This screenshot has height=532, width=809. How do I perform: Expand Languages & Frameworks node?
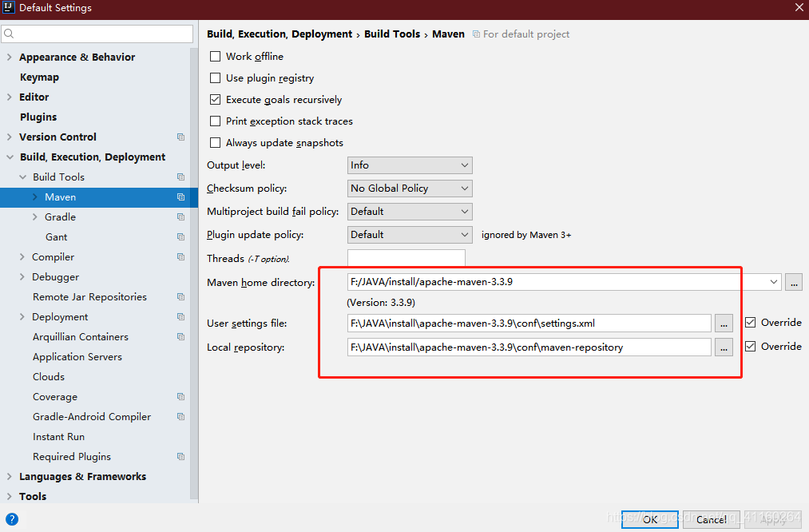click(x=10, y=477)
